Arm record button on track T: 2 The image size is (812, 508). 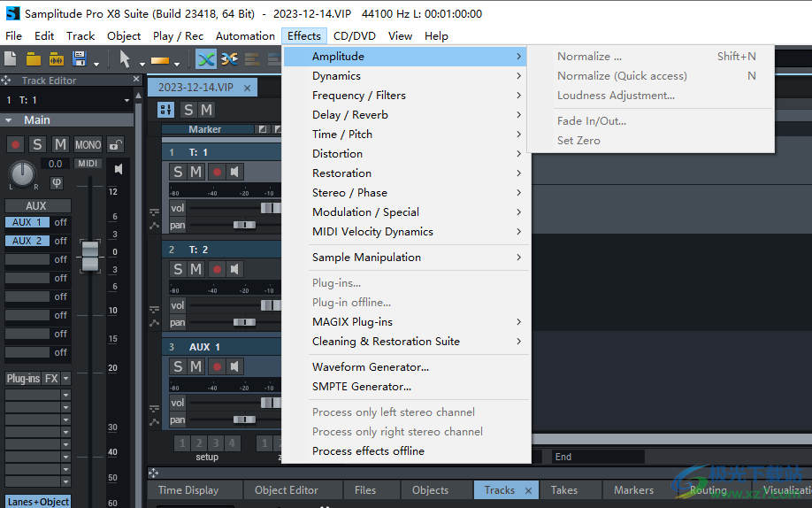pos(217,269)
